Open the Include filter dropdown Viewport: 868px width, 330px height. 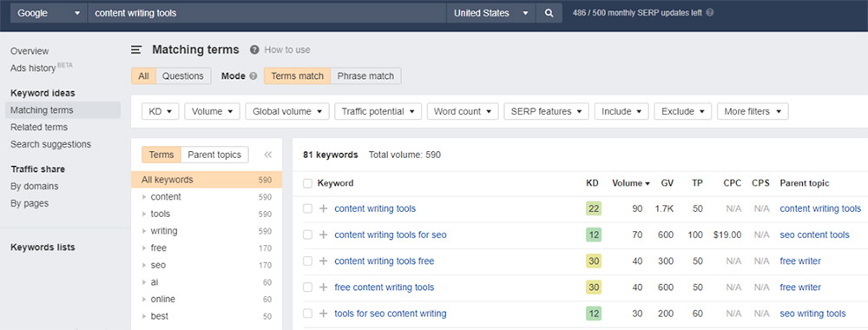(621, 111)
